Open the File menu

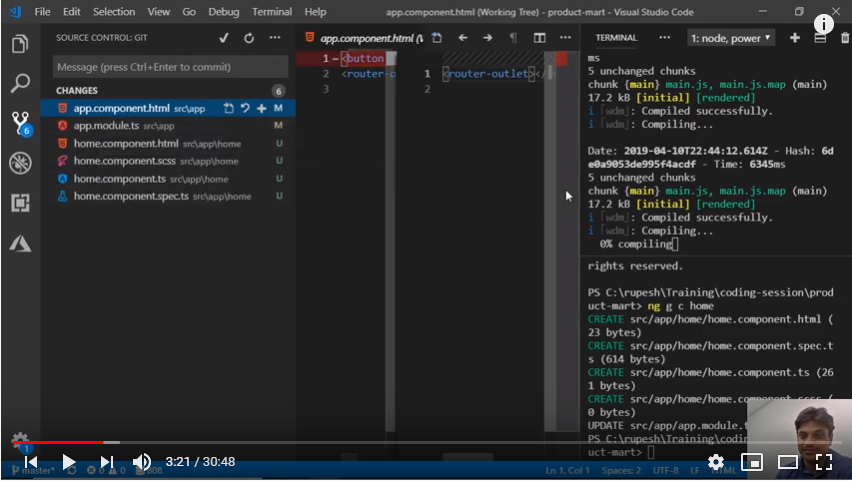tap(42, 11)
